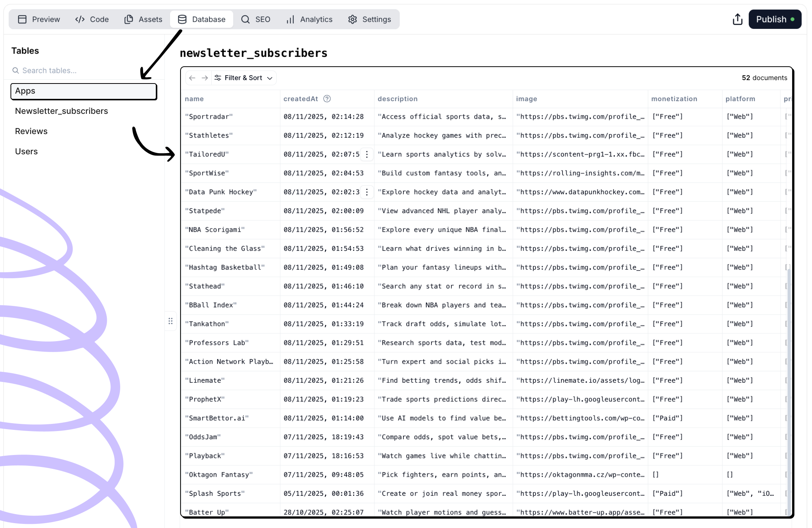Click the previous page arrow icon
The height and width of the screenshot is (528, 812).
coord(192,78)
